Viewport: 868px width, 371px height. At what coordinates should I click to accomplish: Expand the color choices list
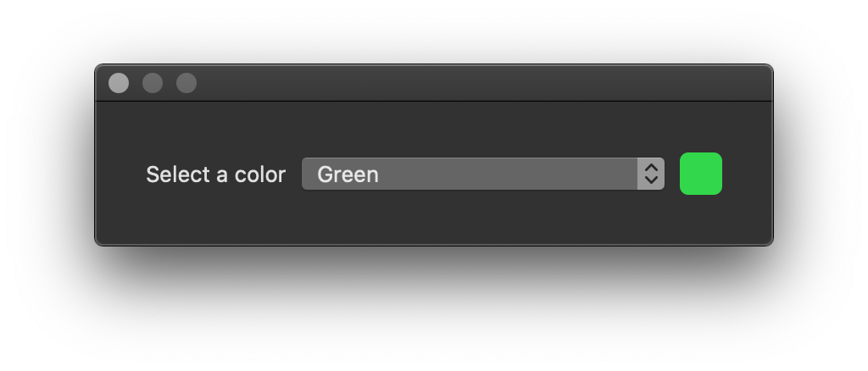click(x=482, y=174)
